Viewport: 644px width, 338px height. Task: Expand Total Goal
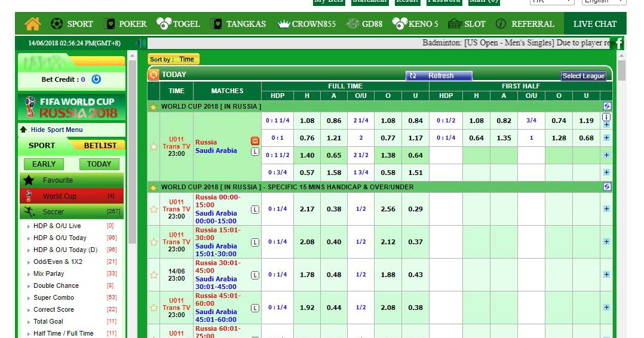click(x=48, y=321)
